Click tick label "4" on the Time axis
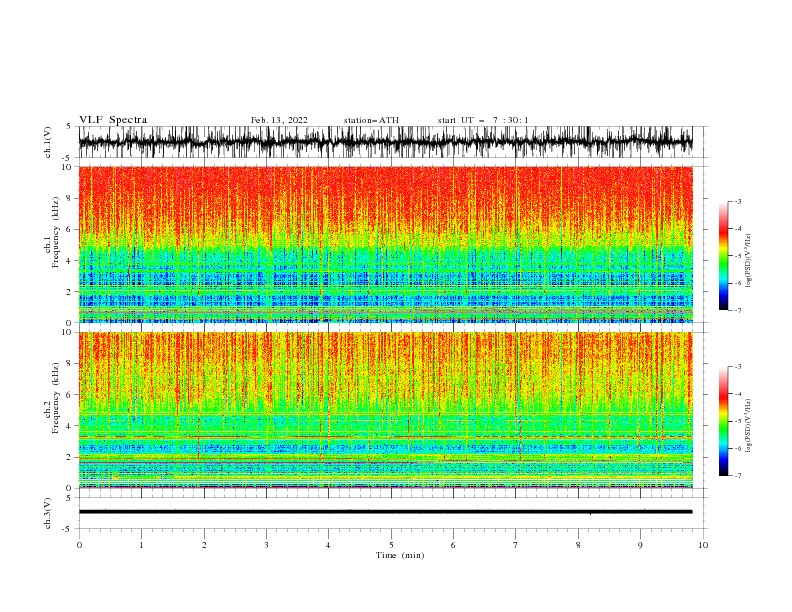The width and height of the screenshot is (792, 612). click(x=328, y=545)
